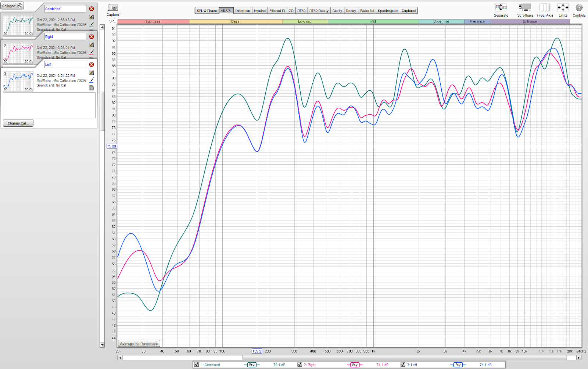Click the Psy smoothing indicator for Left
The height and width of the screenshot is (369, 588).
pos(458,365)
